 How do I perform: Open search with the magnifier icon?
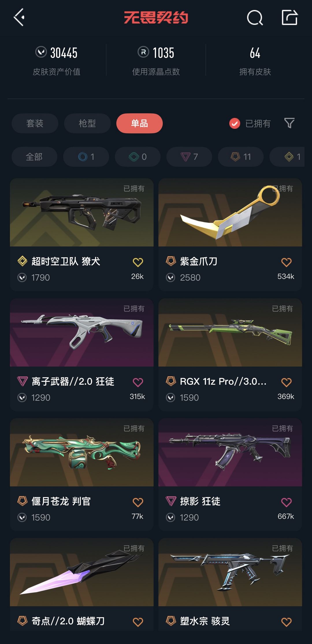click(x=255, y=18)
